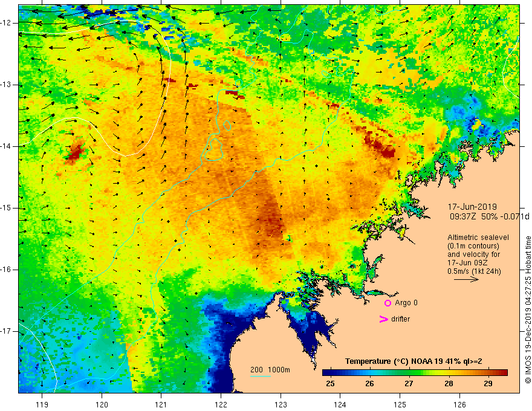Click the '-15' latitude axis label

[6, 208]
